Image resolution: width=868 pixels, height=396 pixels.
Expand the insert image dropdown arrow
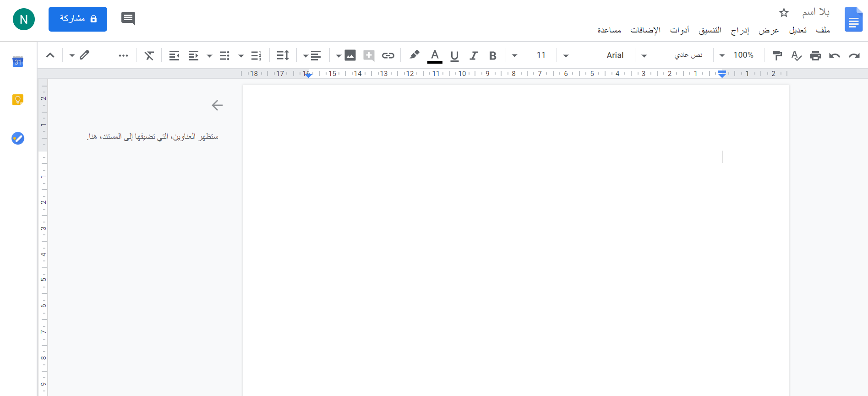[338, 56]
